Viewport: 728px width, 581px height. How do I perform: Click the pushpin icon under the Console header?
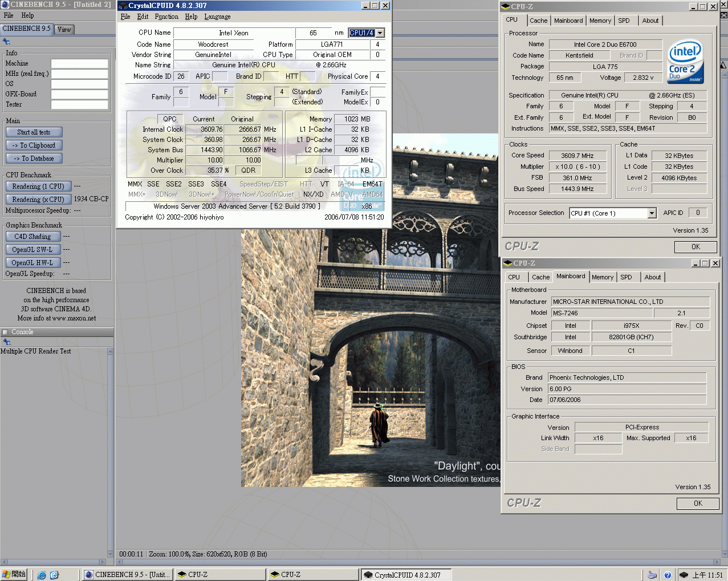click(6, 342)
